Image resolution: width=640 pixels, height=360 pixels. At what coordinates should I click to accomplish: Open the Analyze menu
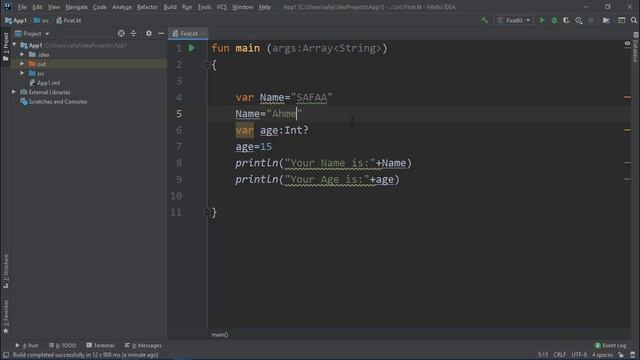[x=122, y=7]
